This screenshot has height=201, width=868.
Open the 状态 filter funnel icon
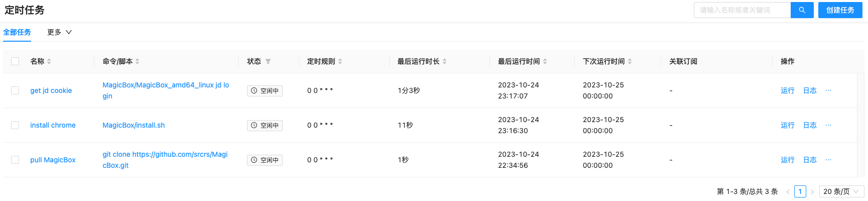[x=268, y=61]
